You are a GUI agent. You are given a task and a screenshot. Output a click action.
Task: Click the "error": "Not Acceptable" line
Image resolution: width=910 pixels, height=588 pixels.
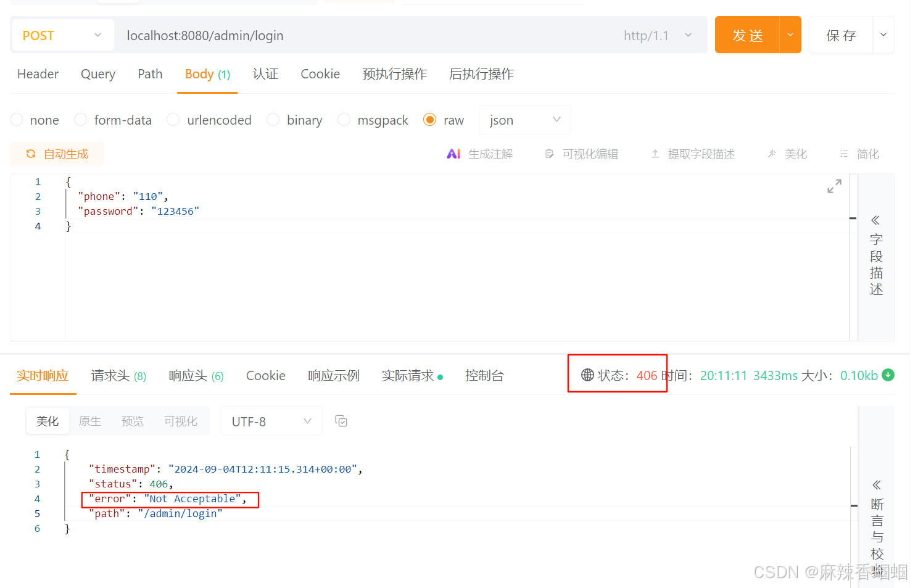pyautogui.click(x=168, y=499)
